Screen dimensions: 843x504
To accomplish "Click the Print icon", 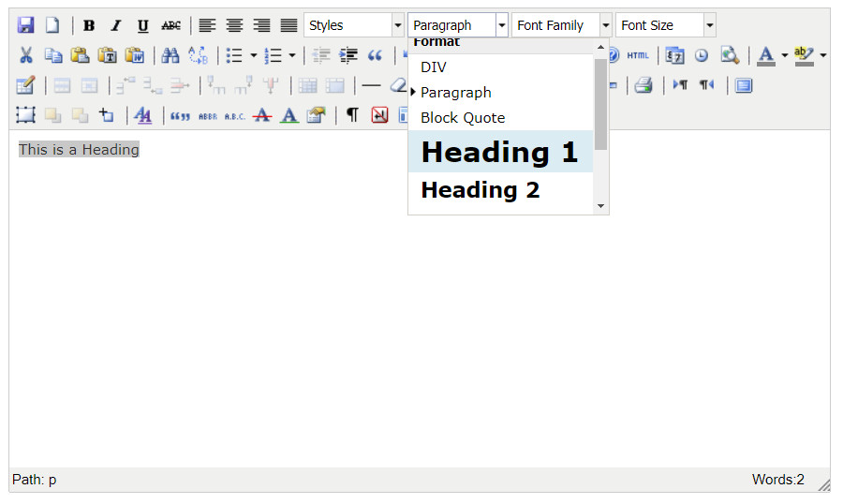I will 643,85.
